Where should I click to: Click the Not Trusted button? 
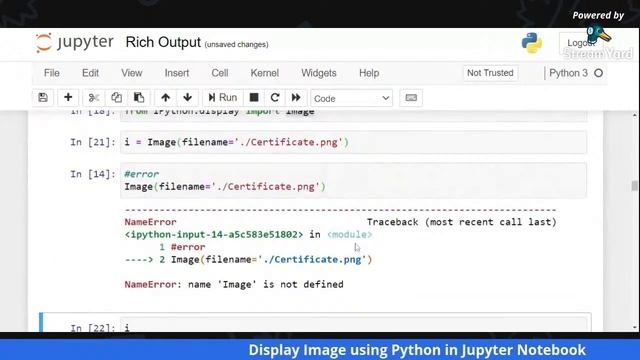pos(490,73)
